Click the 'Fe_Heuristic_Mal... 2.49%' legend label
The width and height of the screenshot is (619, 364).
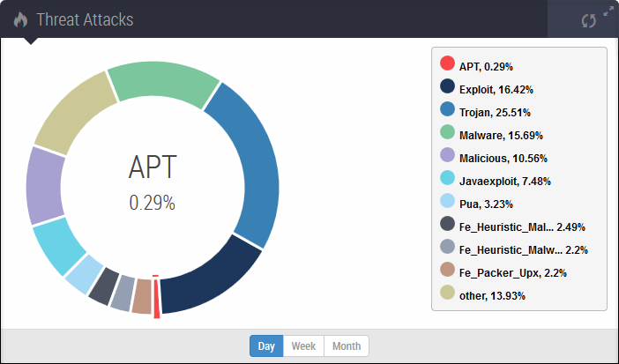tap(522, 227)
